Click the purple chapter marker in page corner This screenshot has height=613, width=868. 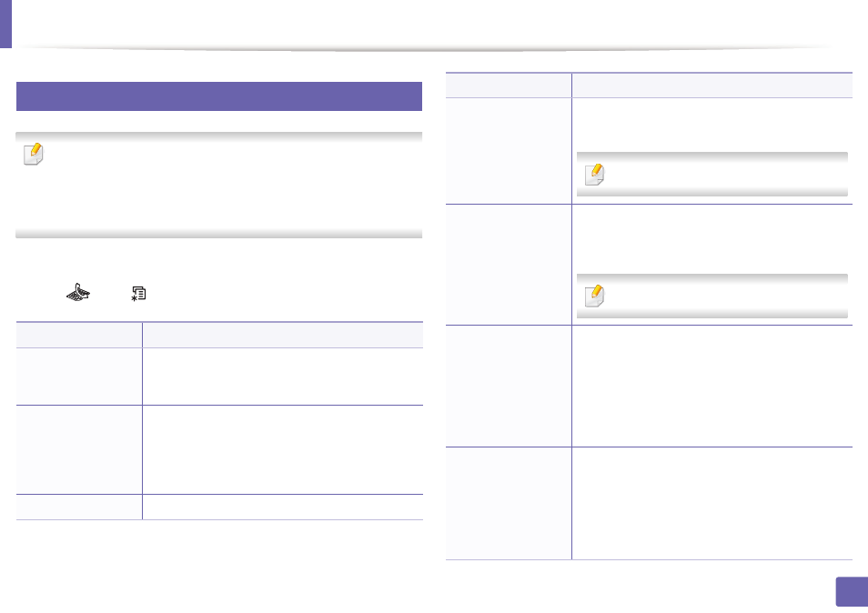click(x=5, y=24)
